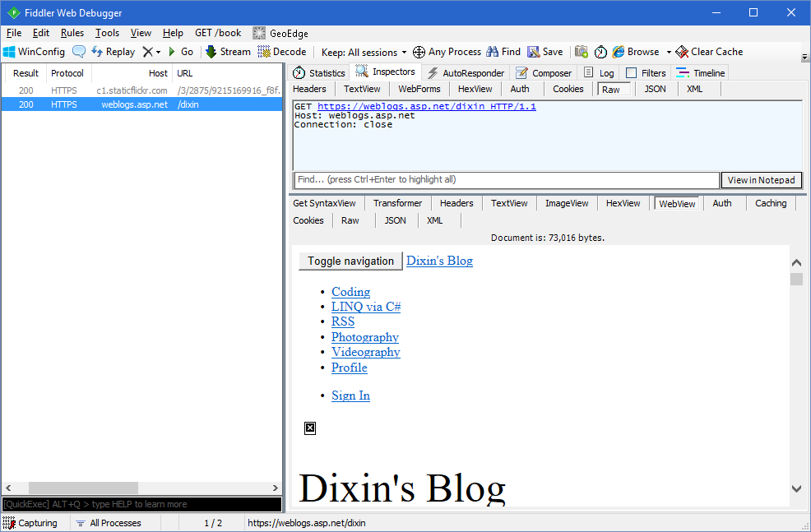Open the Composer tab

(x=545, y=73)
